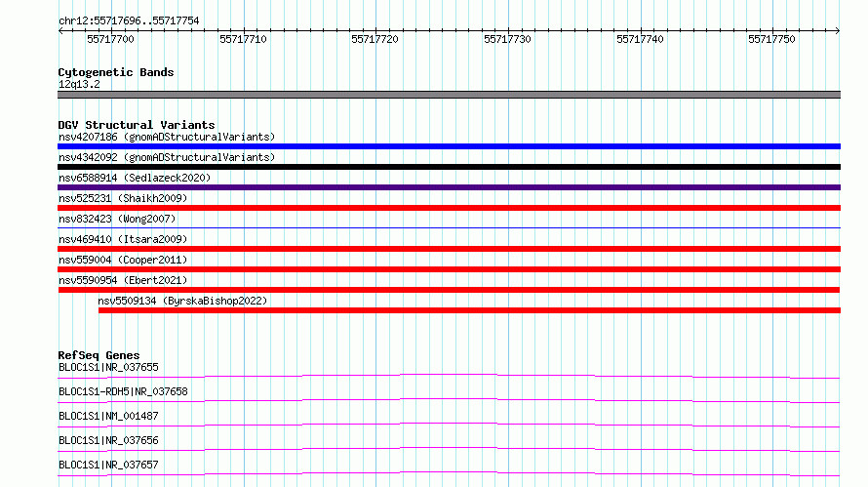868x487 pixels.
Task: Click BLOC1S1|NR_037655 gene label
Action: (x=108, y=367)
